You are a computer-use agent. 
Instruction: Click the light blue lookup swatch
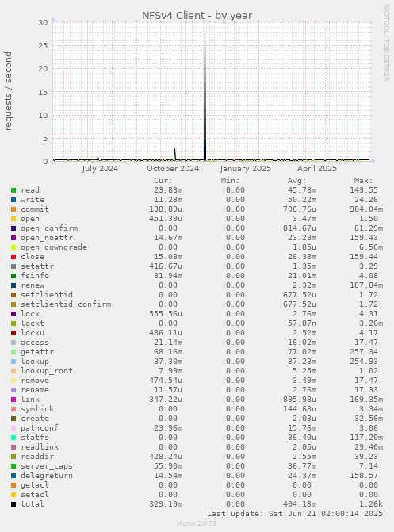[13, 362]
